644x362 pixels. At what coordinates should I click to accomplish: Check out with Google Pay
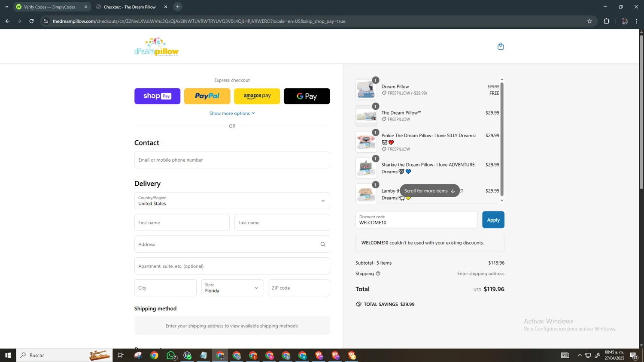pyautogui.click(x=307, y=96)
